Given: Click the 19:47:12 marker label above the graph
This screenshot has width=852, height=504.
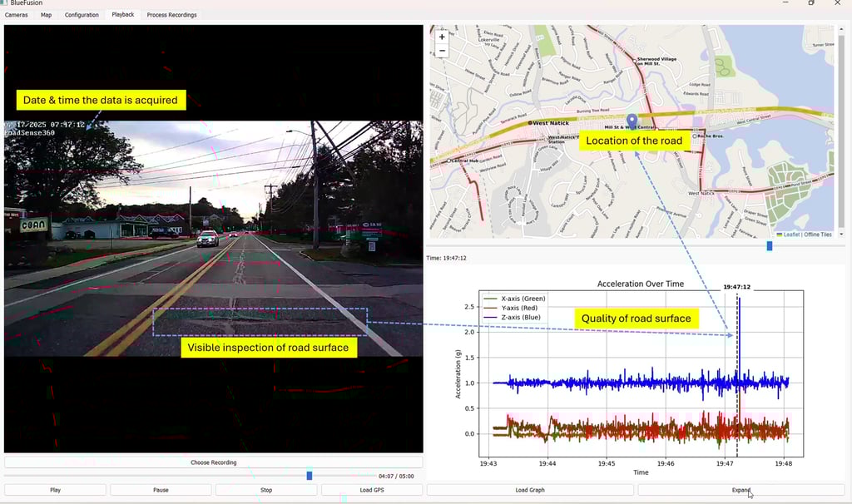Looking at the screenshot, I should [x=737, y=287].
